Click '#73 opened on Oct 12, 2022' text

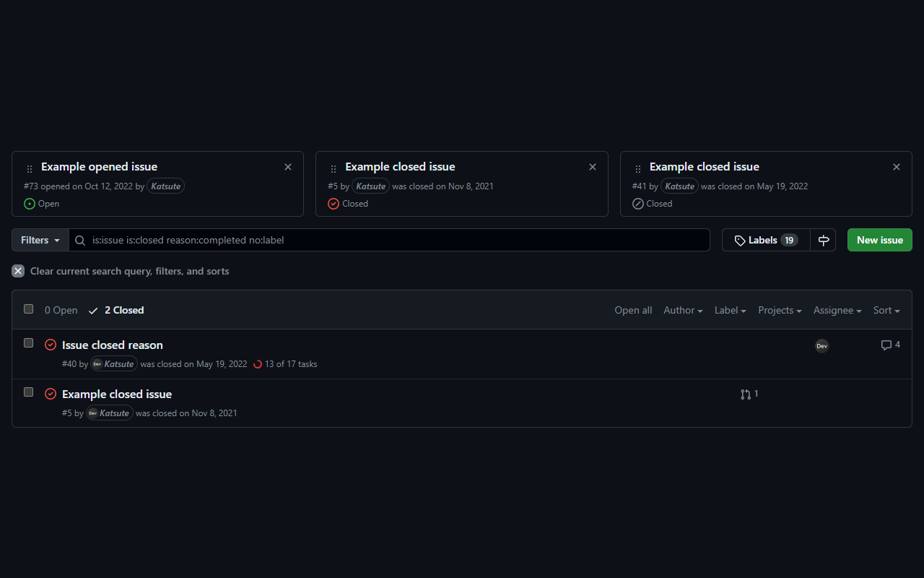[78, 186]
